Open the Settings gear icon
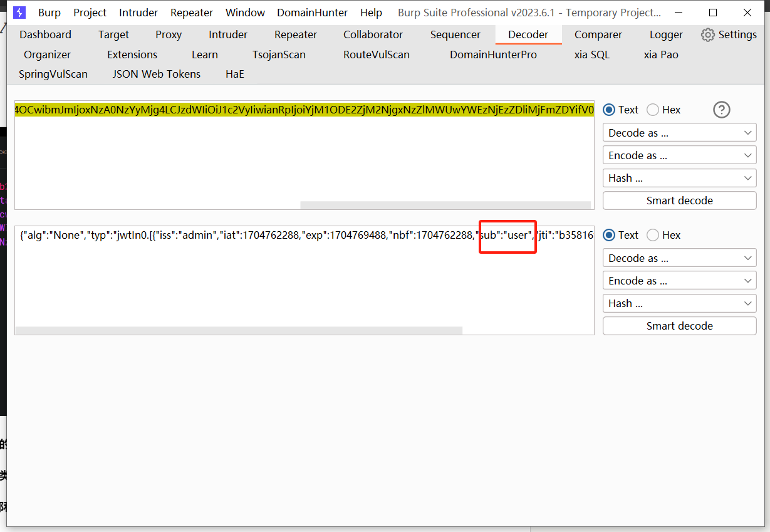This screenshot has width=770, height=532. pyautogui.click(x=708, y=35)
